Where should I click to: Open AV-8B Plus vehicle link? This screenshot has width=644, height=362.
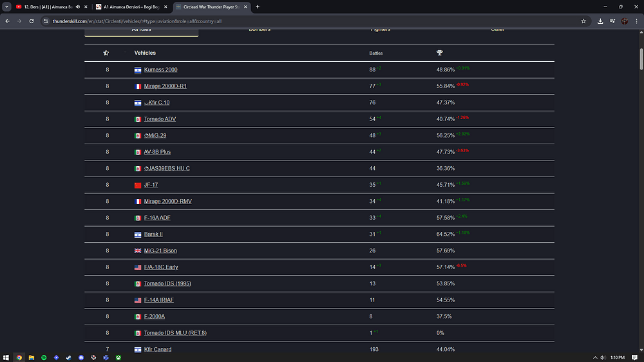click(157, 151)
